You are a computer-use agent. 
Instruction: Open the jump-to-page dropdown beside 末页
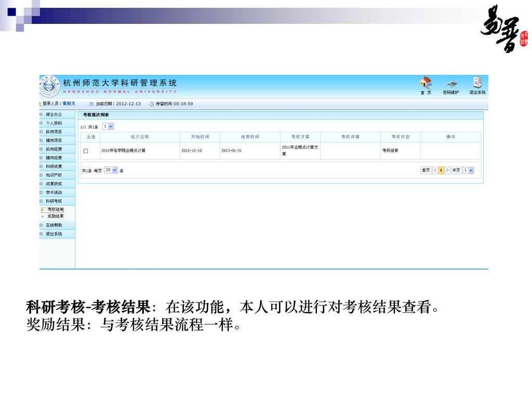coord(469,170)
